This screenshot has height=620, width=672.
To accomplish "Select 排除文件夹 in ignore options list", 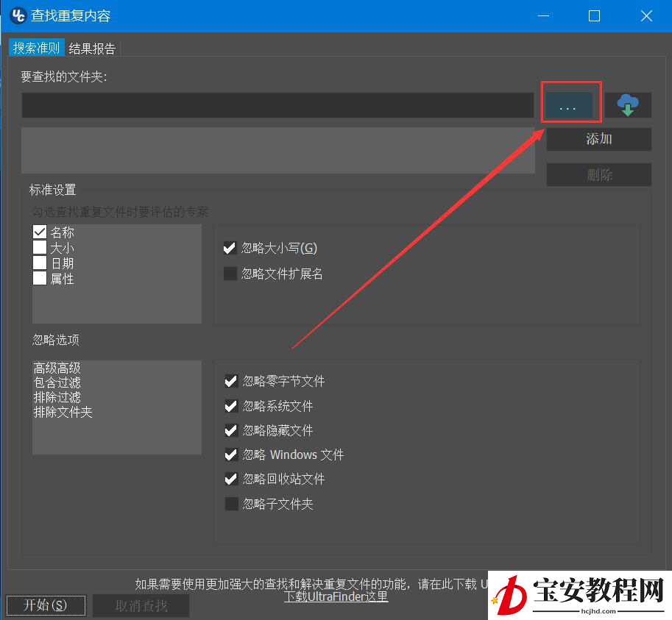I will click(x=63, y=413).
